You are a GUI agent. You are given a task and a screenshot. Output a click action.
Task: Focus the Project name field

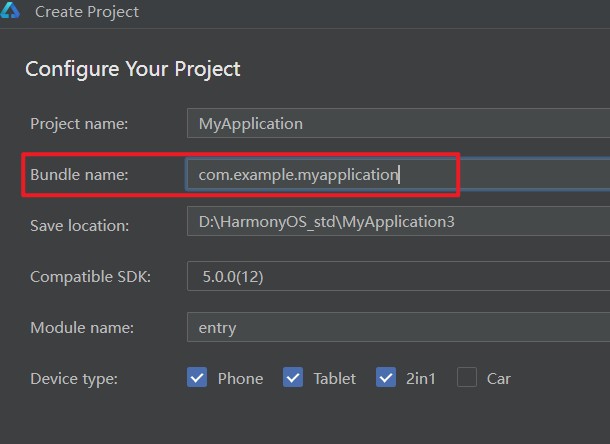click(398, 123)
